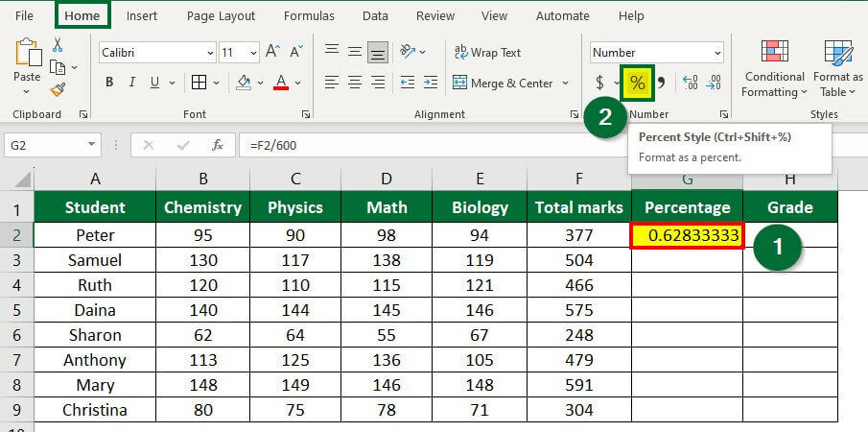Open Format as Table gallery
The height and width of the screenshot is (432, 868).
tap(838, 68)
